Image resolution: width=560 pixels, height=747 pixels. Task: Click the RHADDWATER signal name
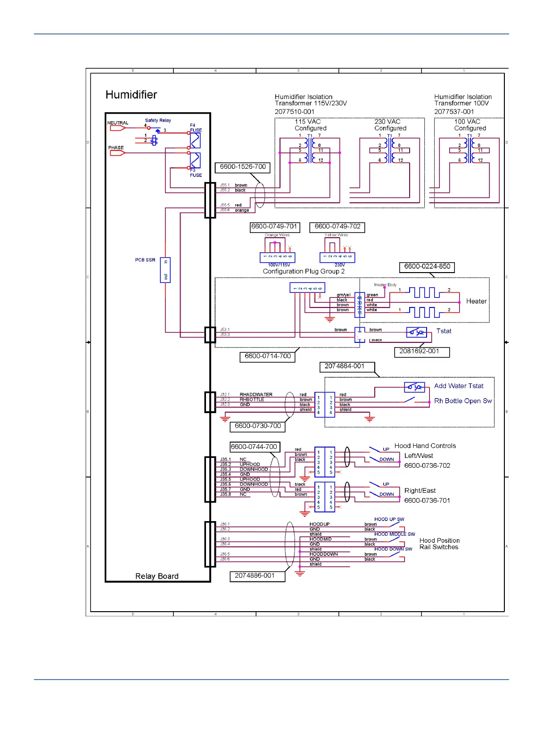coord(256,395)
